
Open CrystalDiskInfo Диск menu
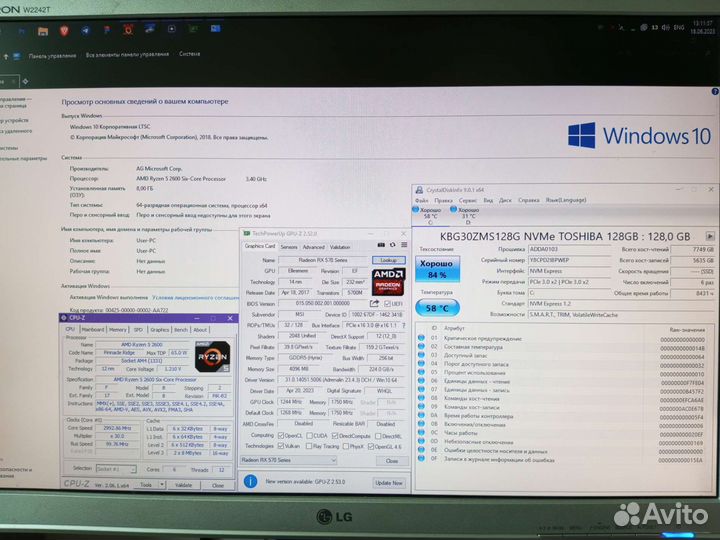coord(505,200)
